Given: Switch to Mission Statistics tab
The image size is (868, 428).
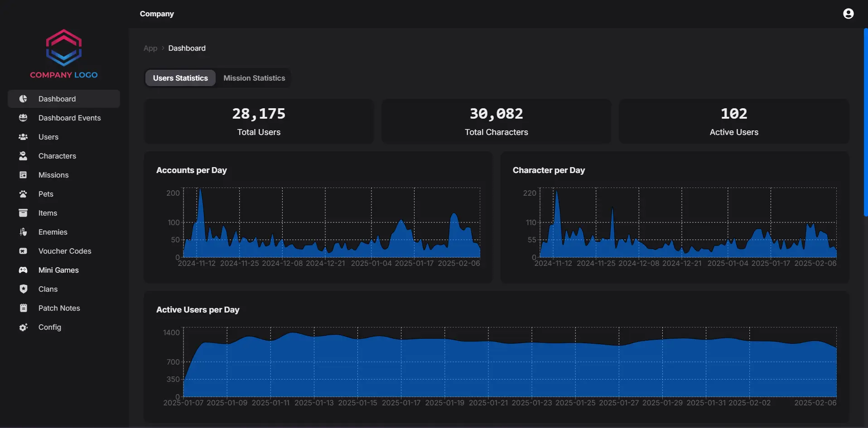Looking at the screenshot, I should coord(254,78).
